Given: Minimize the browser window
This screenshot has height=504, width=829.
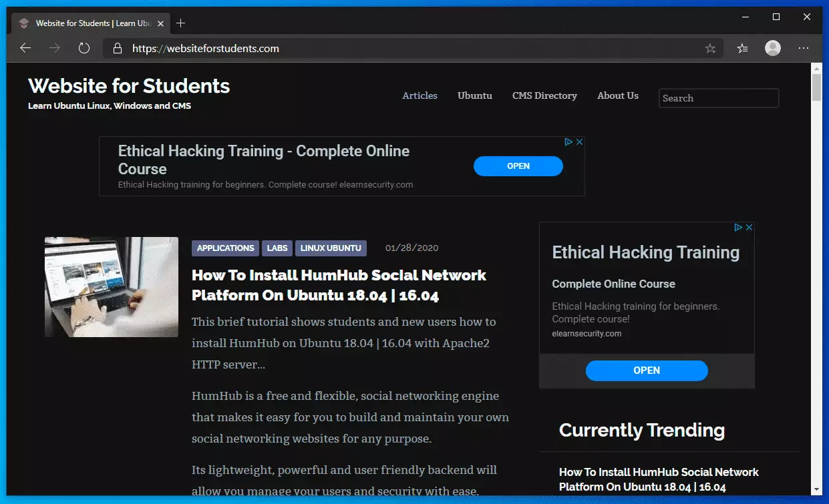Looking at the screenshot, I should [x=745, y=17].
